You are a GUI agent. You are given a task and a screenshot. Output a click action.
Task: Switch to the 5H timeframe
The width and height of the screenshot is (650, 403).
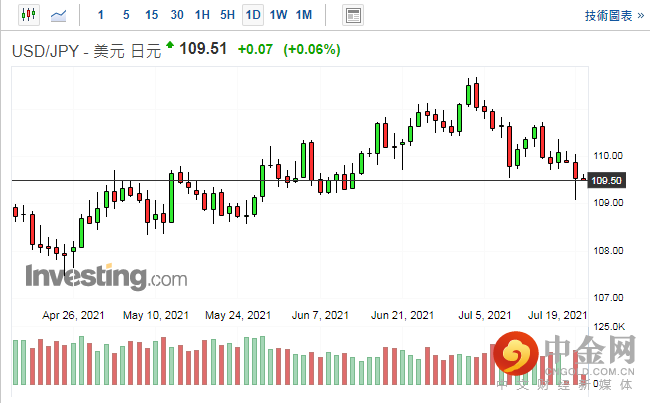click(228, 15)
